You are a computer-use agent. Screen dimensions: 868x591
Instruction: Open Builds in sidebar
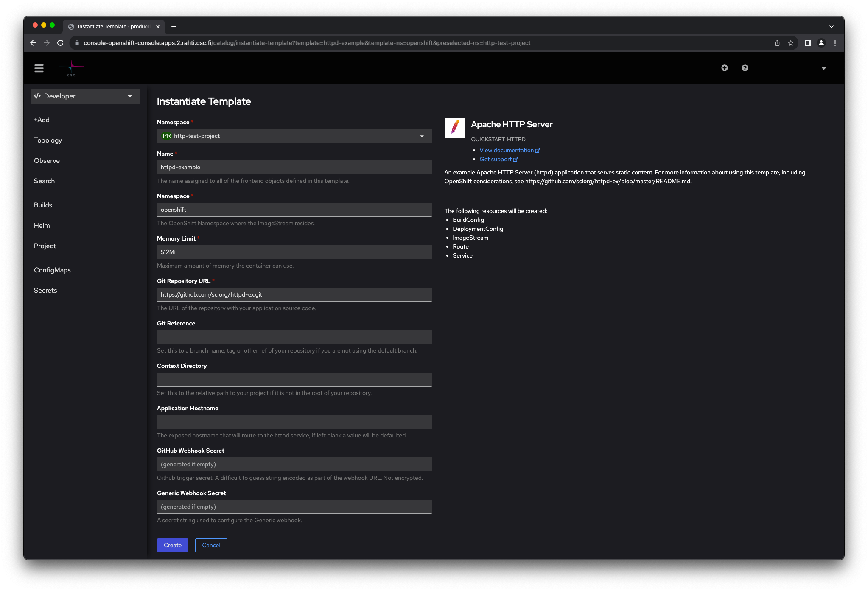point(43,205)
